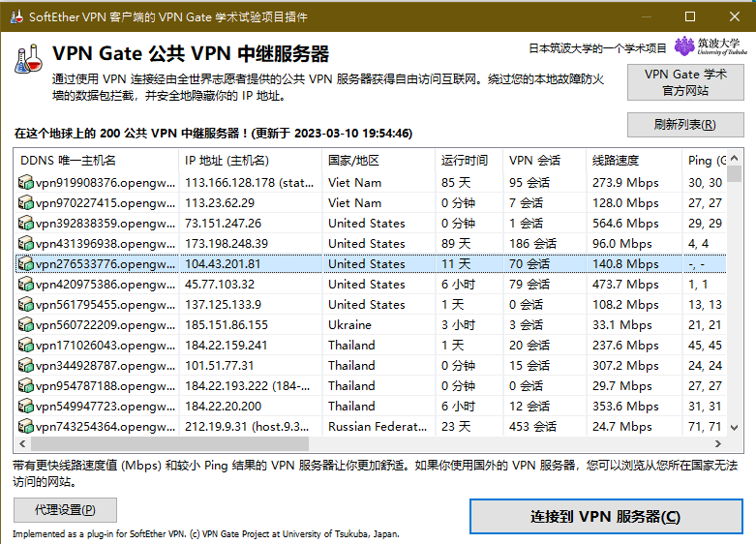Refresh the list with 刷新列表(R)
This screenshot has width=756, height=544.
point(685,125)
